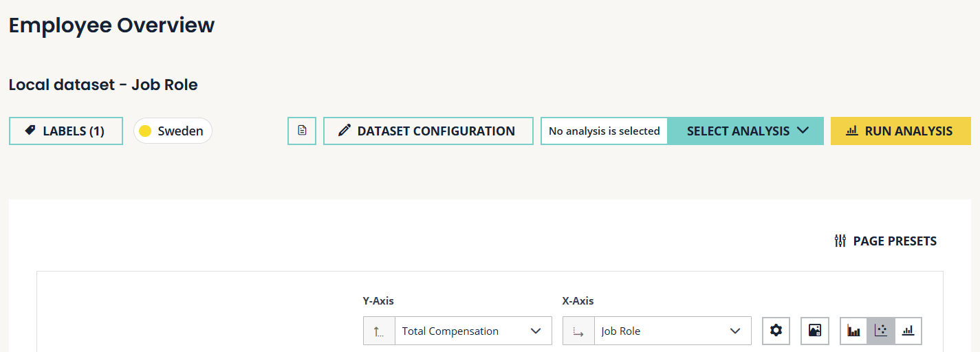Click the document notes icon button
Screen dimensions: 980x352
[x=302, y=131]
